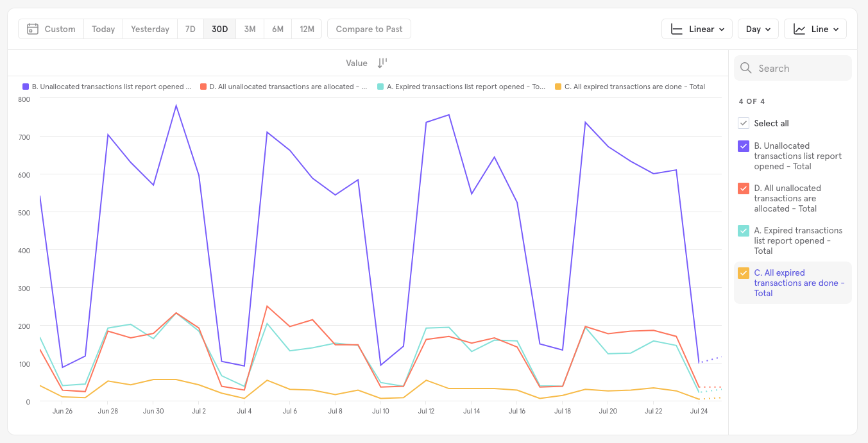Image resolution: width=868 pixels, height=443 pixels.
Task: Switch to the 6M range
Action: click(x=278, y=29)
